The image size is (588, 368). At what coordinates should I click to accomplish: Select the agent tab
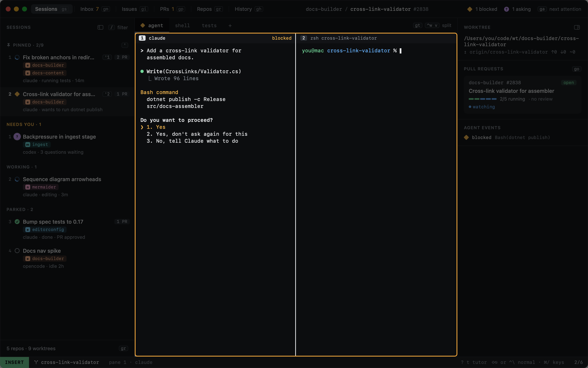click(152, 26)
